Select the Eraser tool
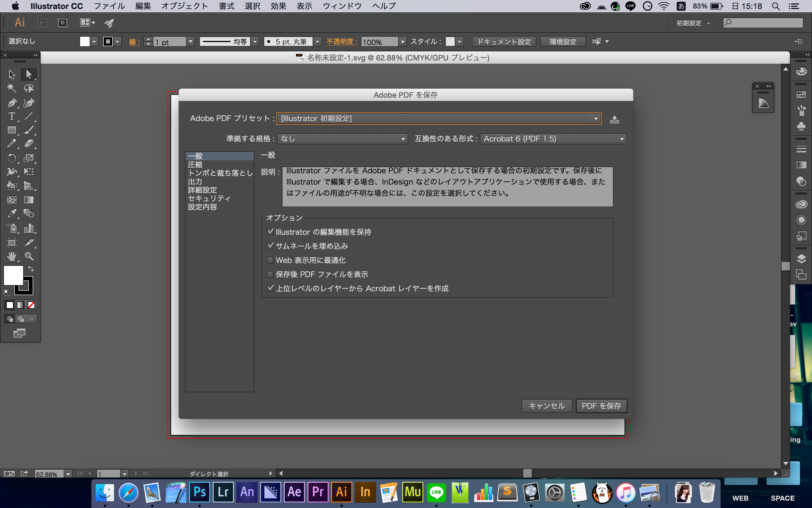Image resolution: width=812 pixels, height=508 pixels. [x=29, y=144]
